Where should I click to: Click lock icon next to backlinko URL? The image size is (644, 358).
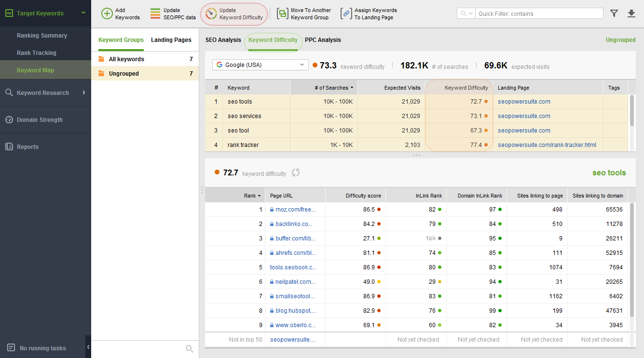pyautogui.click(x=272, y=224)
